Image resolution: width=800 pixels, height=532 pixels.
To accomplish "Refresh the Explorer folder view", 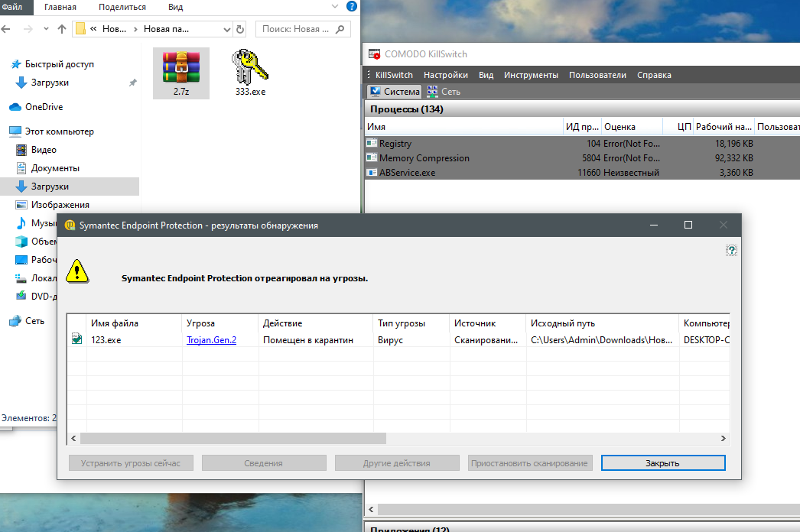I will tap(240, 29).
